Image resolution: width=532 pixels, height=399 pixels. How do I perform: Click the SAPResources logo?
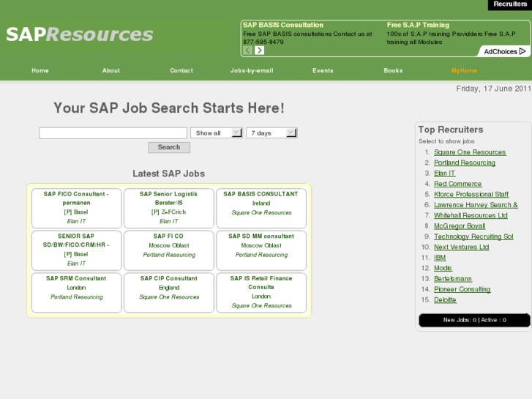(x=80, y=34)
